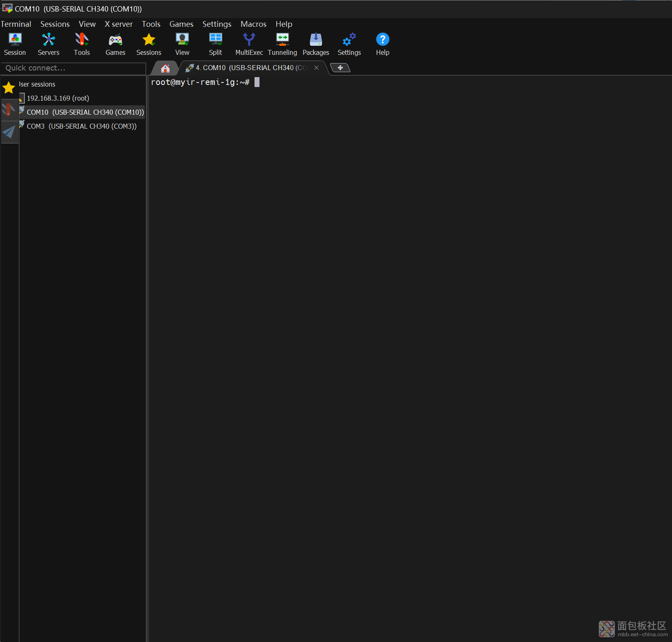Collapse the User sessions folder
This screenshot has width=672, height=642.
click(x=37, y=84)
